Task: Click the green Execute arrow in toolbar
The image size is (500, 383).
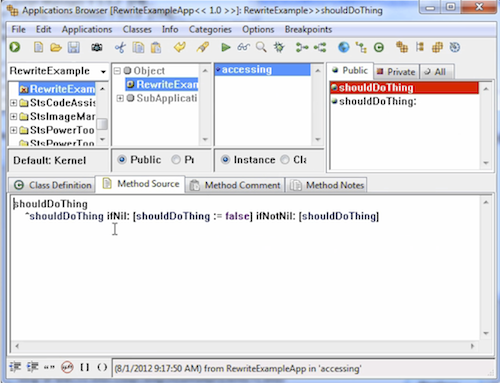Action: pos(226,47)
